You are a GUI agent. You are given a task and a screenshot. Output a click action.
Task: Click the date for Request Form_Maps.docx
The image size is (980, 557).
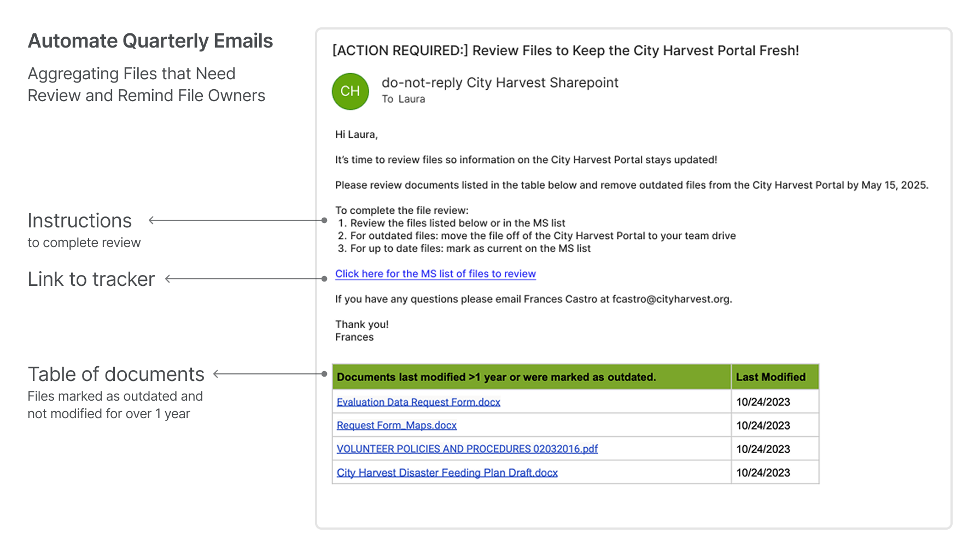point(763,426)
